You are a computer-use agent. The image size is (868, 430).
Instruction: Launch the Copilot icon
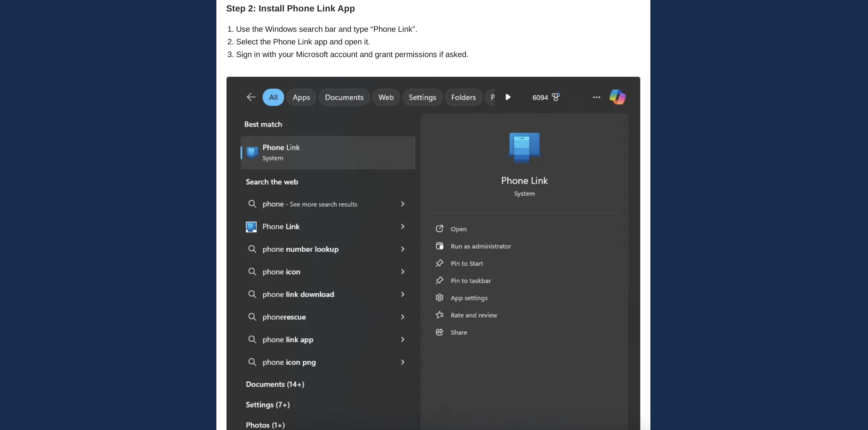[x=617, y=97]
